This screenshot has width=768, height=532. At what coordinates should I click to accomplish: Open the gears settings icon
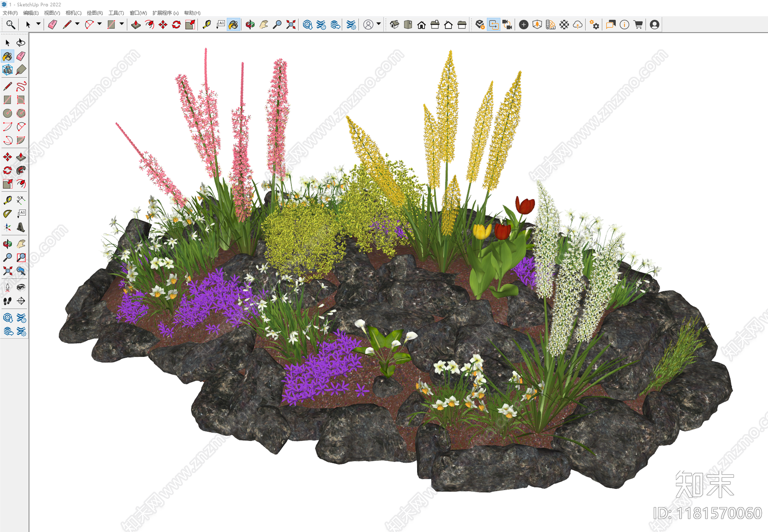click(x=594, y=24)
